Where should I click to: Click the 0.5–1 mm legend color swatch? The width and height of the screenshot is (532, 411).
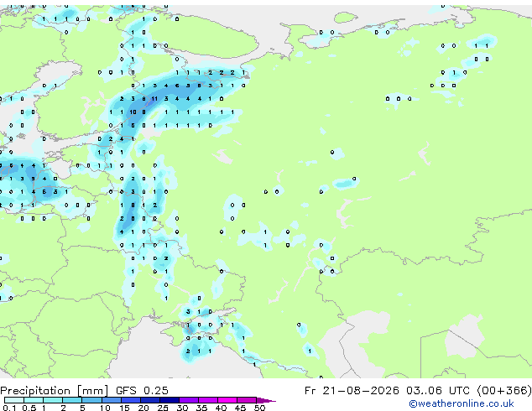34,400
